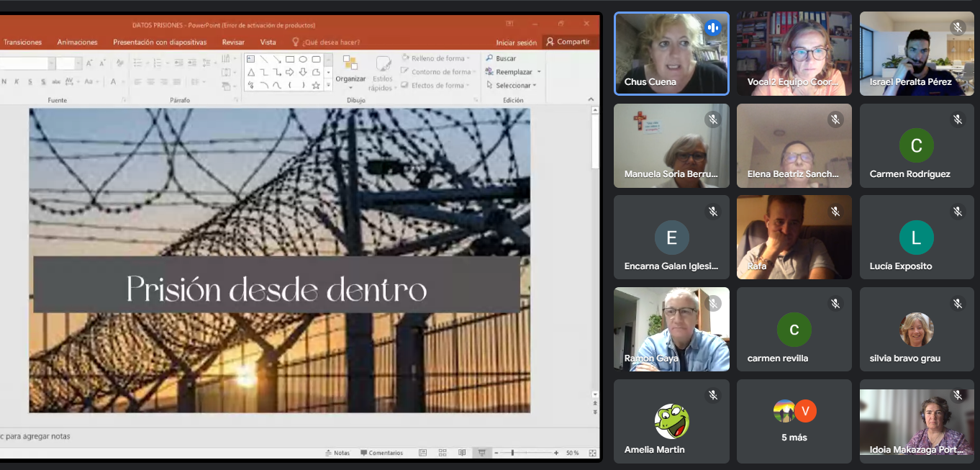Pick the triangle shape from shapes gallery
The image size is (980, 470).
pos(250,72)
